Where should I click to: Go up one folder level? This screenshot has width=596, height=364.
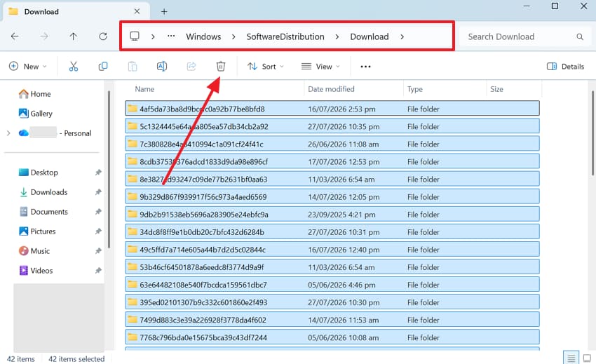click(74, 36)
